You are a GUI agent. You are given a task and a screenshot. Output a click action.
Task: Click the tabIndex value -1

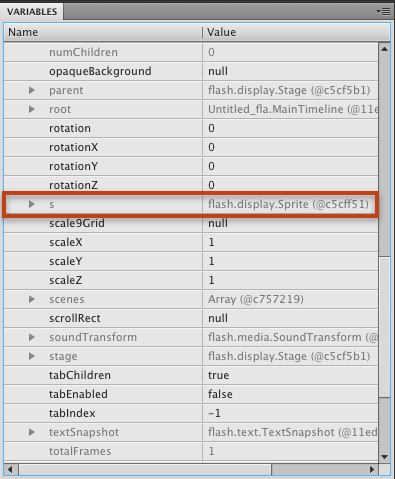click(214, 413)
